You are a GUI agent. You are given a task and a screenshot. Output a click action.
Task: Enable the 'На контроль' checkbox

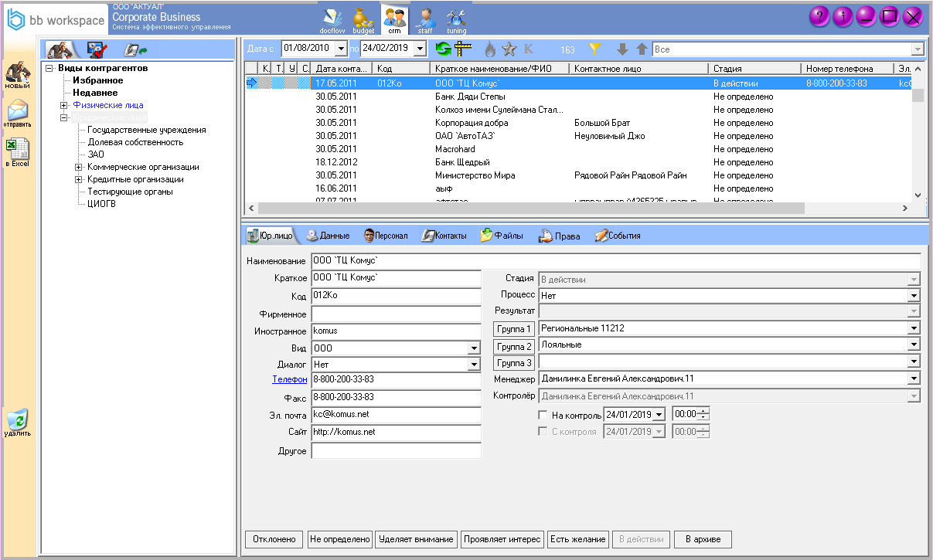point(543,416)
